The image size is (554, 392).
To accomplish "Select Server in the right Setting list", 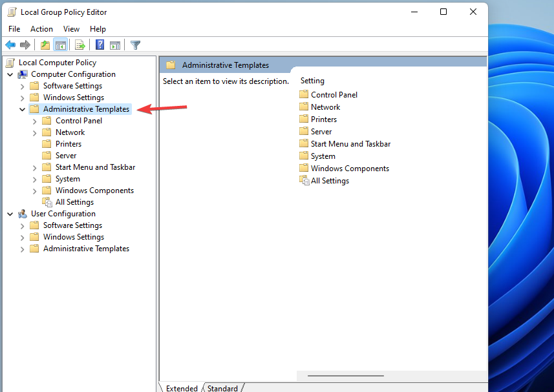I will tap(321, 132).
